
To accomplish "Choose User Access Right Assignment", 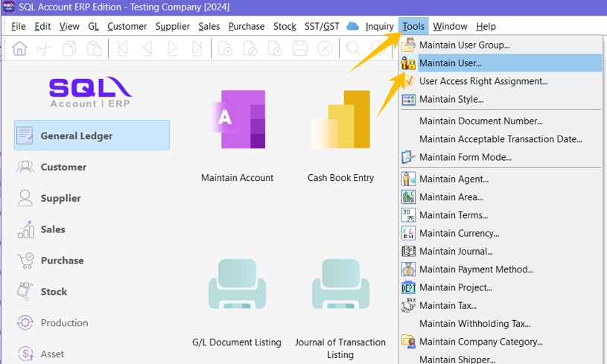I will tap(483, 81).
